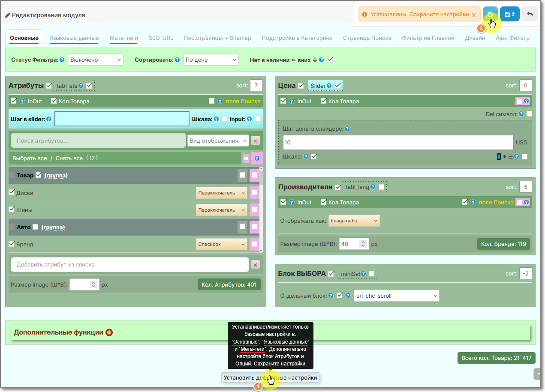
Task: Click the Снять все link
Action: pos(69,158)
